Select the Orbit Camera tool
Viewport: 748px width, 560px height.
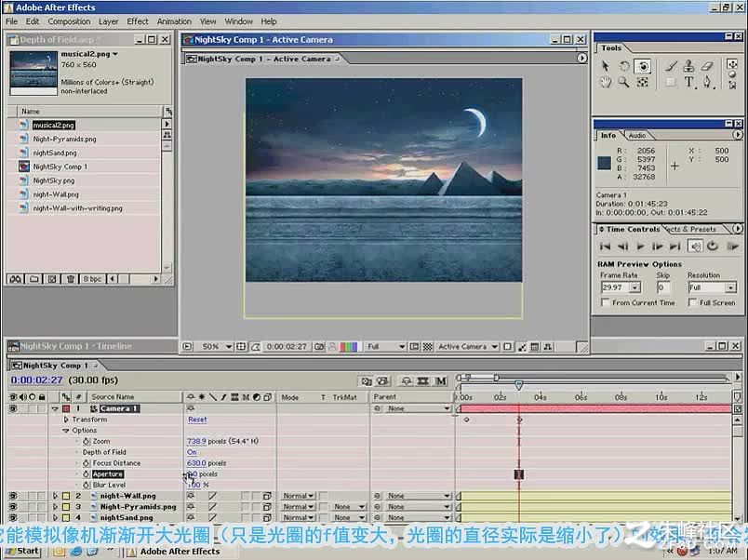coord(643,66)
